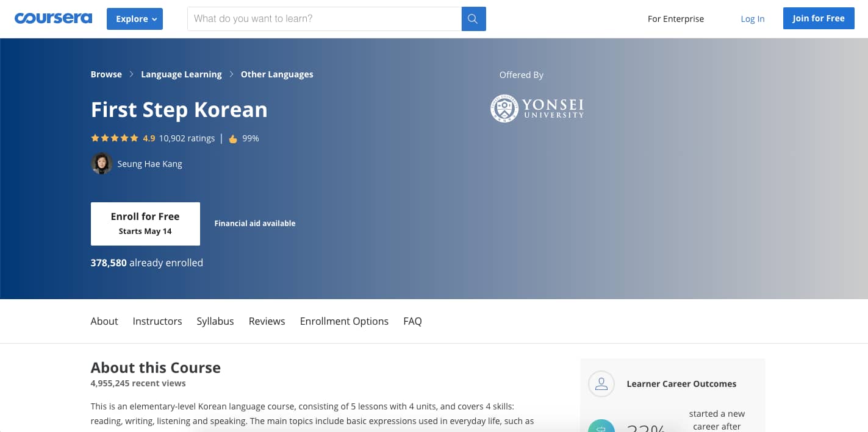Click the five-star rating icons

[115, 138]
